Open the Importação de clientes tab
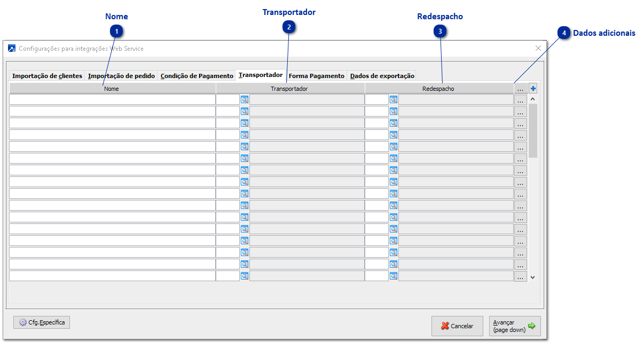The width and height of the screenshot is (644, 348). coord(47,76)
